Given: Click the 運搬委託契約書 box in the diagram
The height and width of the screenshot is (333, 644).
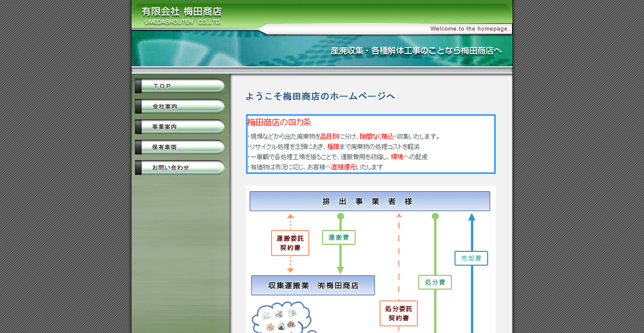Looking at the screenshot, I should [290, 243].
